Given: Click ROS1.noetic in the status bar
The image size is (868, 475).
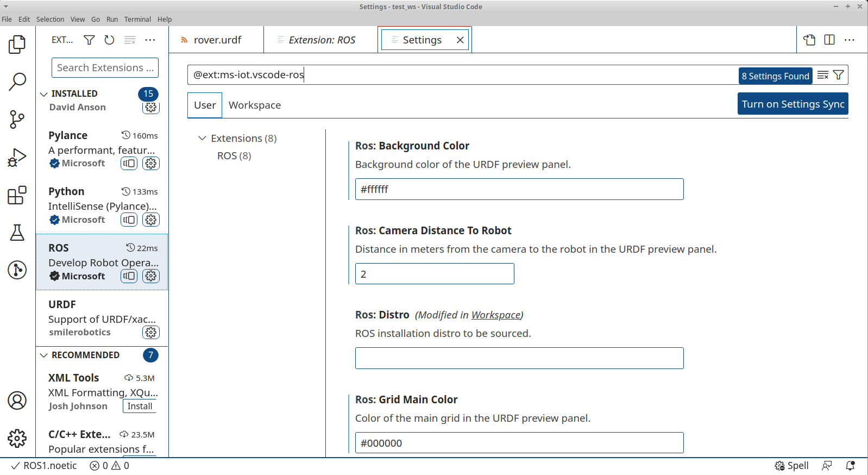Looking at the screenshot, I should pos(44,466).
